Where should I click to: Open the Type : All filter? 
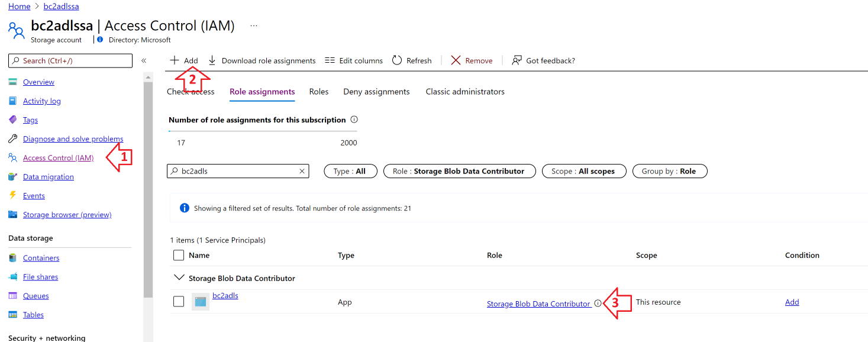click(350, 171)
